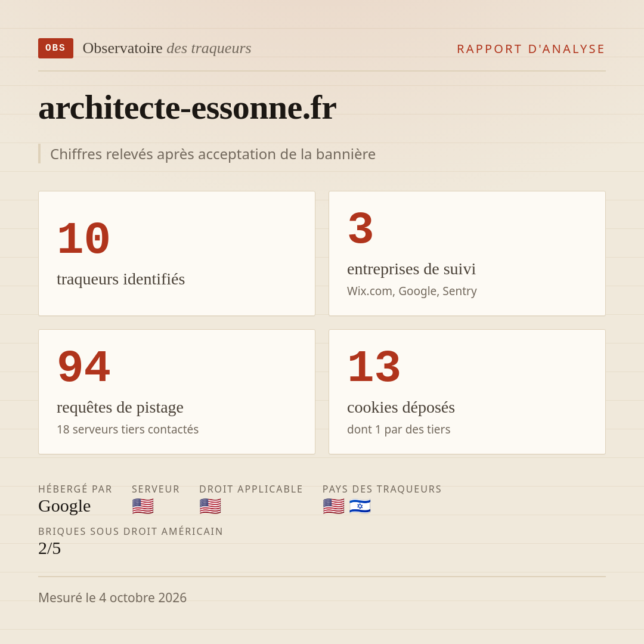644x644 pixels.
Task: Click the Google hosting value
Action: [x=64, y=506]
